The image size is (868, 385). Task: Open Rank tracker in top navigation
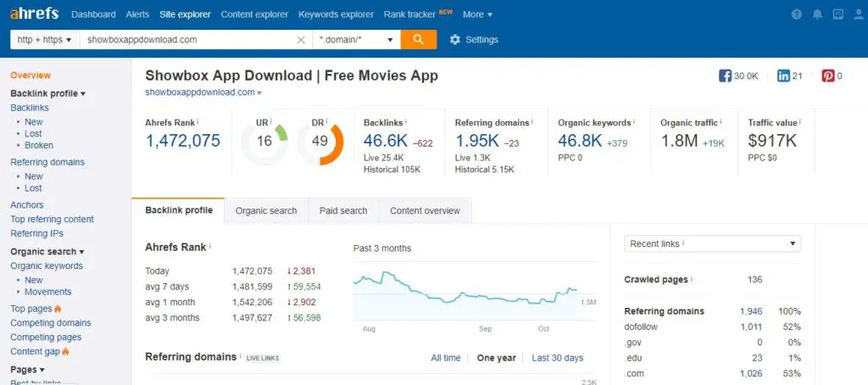(x=409, y=14)
